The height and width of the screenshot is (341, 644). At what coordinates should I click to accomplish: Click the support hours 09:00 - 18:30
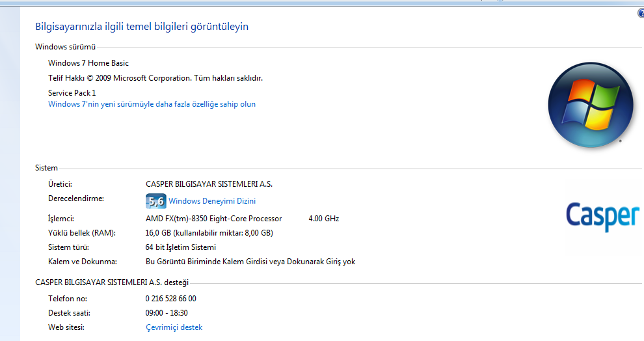[x=167, y=313]
